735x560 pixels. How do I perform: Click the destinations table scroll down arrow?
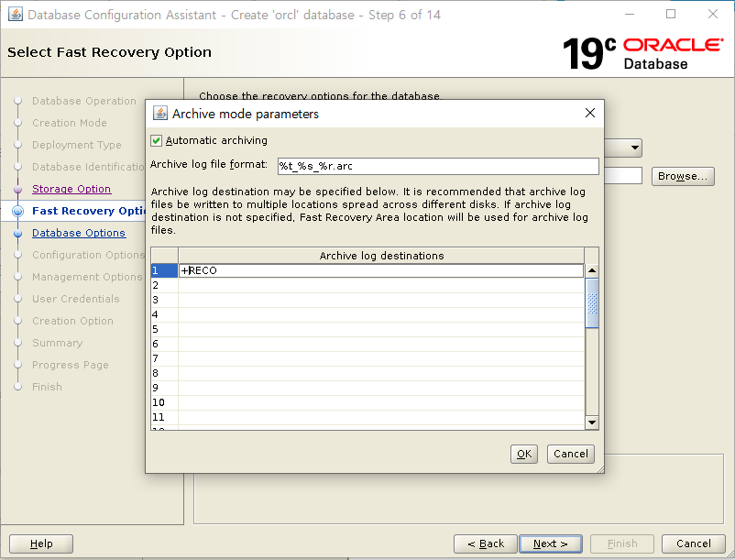tap(592, 423)
